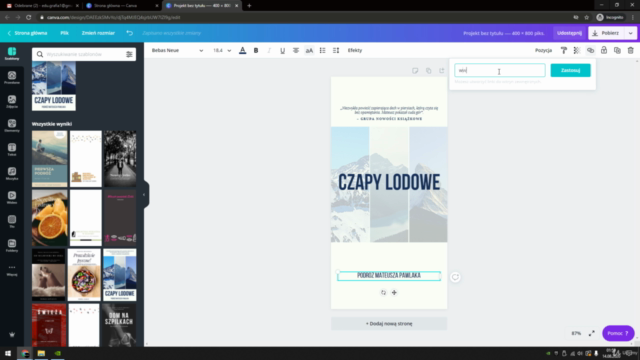Open the Efekty text effects panel
The width and height of the screenshot is (640, 360).
pos(355,50)
